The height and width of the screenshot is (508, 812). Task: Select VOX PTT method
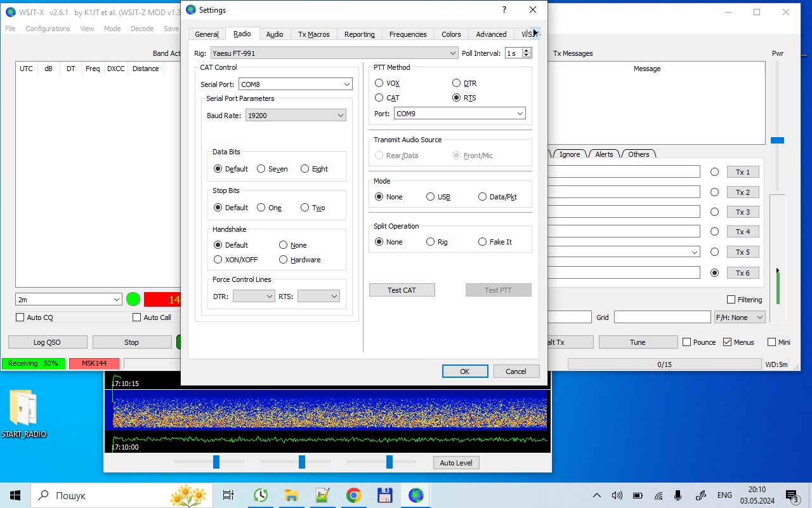(x=387, y=83)
